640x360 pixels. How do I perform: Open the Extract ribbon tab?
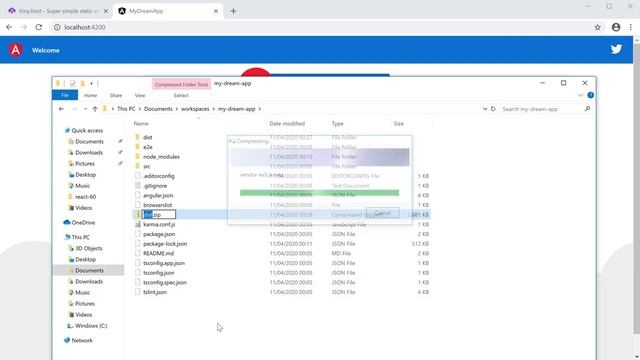[x=181, y=95]
